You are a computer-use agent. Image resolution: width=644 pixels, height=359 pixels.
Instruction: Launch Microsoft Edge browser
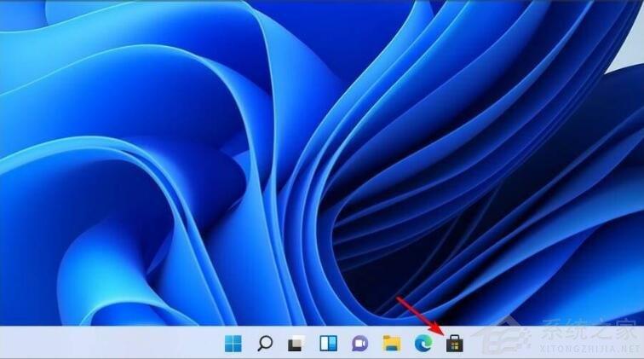coord(423,344)
